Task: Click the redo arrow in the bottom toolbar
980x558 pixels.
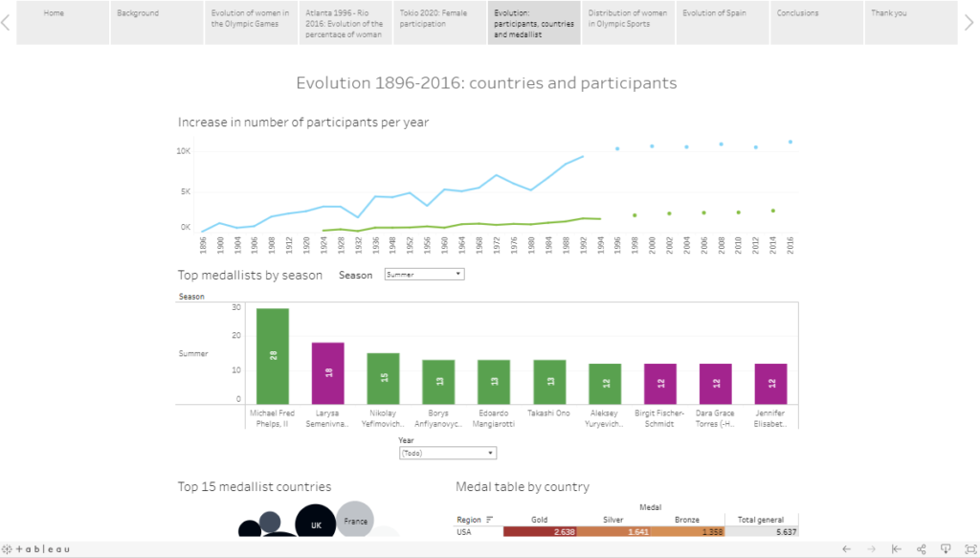Action: (872, 549)
